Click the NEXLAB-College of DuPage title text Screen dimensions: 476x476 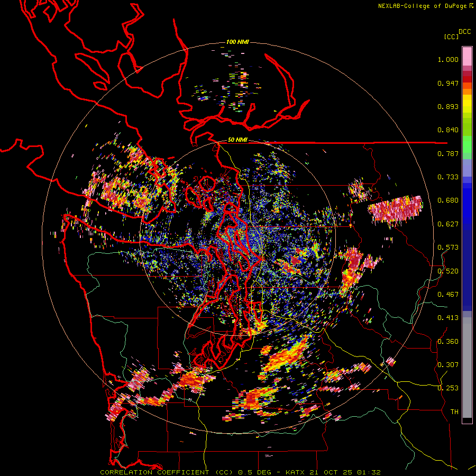422,6
